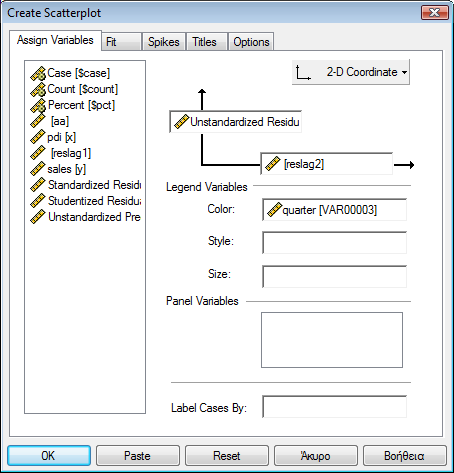Switch to the Assign Variables tab
The image size is (454, 473).
(55, 40)
